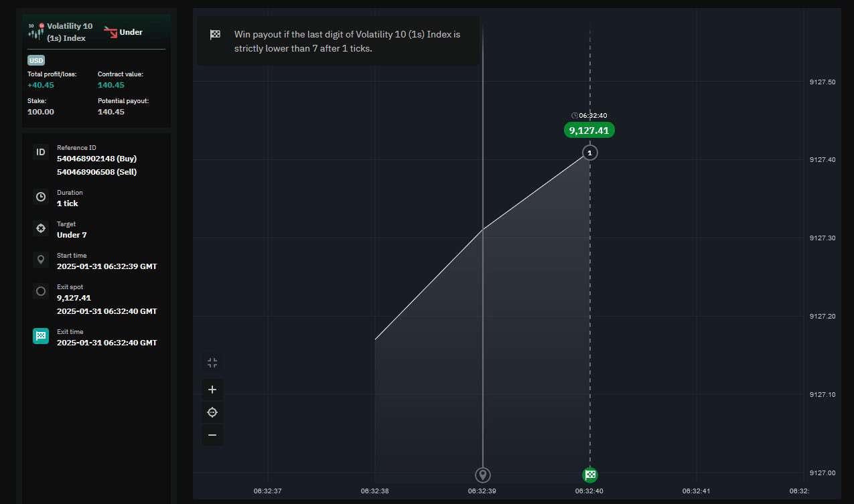Click the tick 1 circle marker
This screenshot has height=504, width=854.
click(589, 153)
